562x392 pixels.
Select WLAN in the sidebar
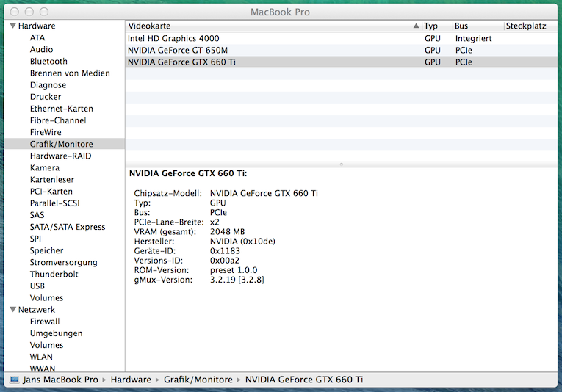pyautogui.click(x=41, y=357)
